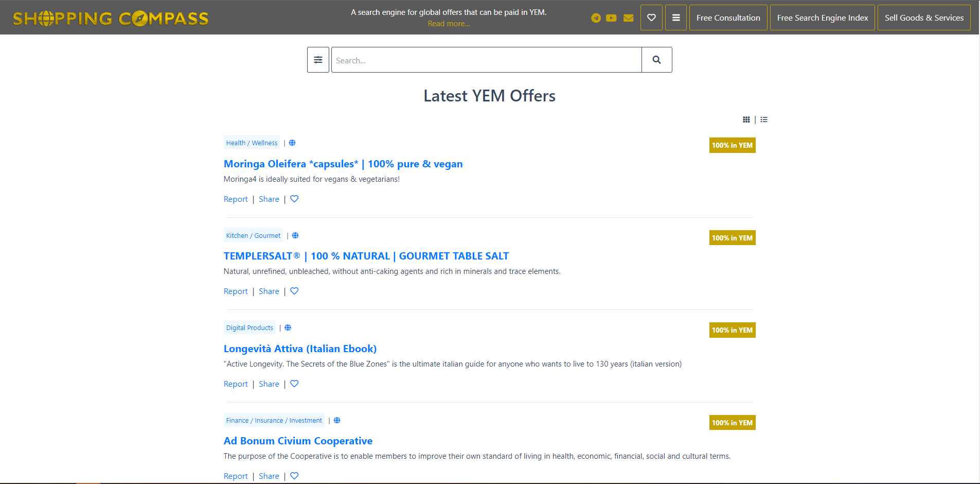This screenshot has width=980, height=484.
Task: Focus the Search... input field
Action: (x=487, y=60)
